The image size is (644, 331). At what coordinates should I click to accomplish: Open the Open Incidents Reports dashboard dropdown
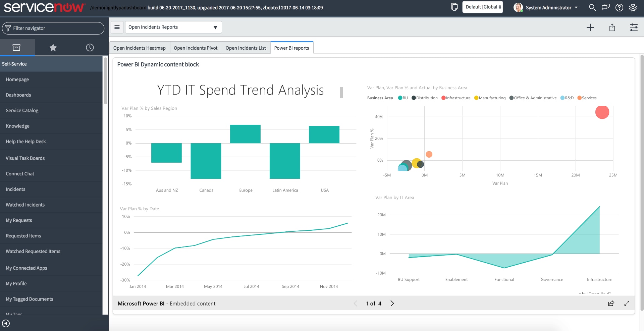173,27
